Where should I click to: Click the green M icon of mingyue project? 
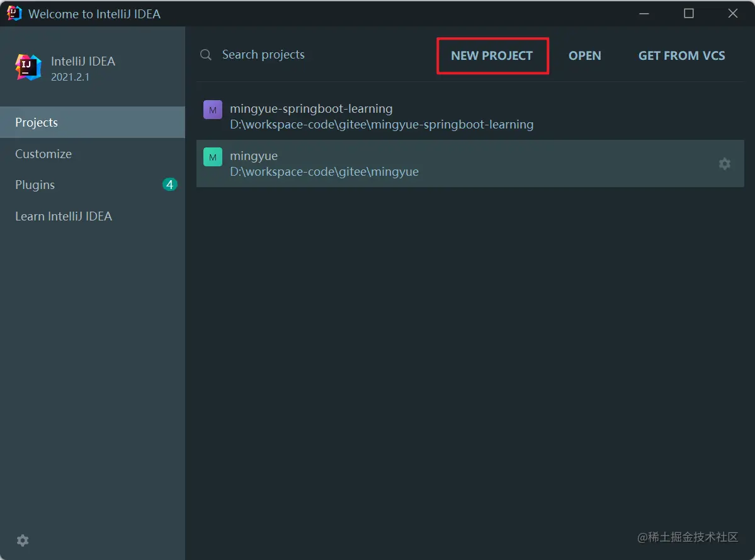(212, 157)
